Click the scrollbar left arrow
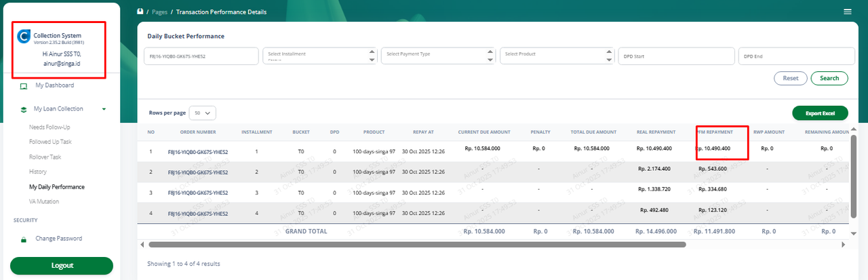 point(142,244)
